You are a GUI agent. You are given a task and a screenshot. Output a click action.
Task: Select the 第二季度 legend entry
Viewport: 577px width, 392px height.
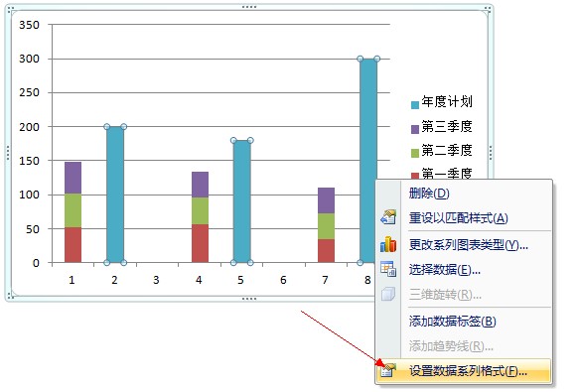tap(442, 151)
